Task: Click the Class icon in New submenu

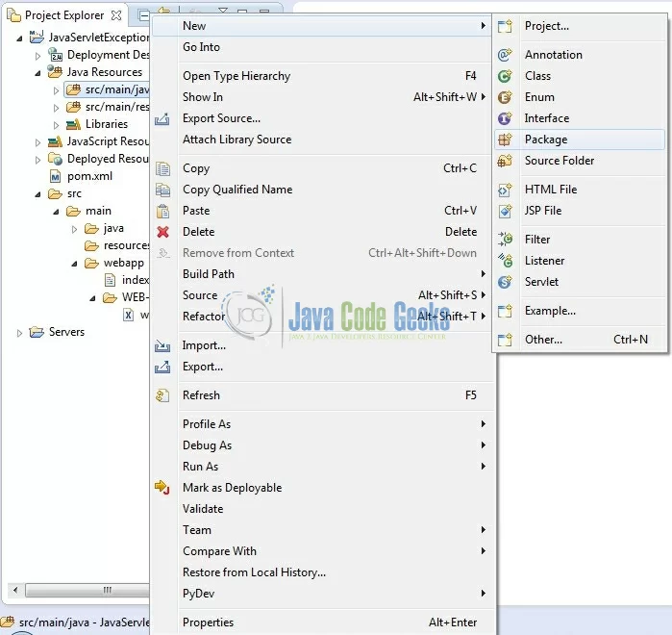Action: (505, 76)
